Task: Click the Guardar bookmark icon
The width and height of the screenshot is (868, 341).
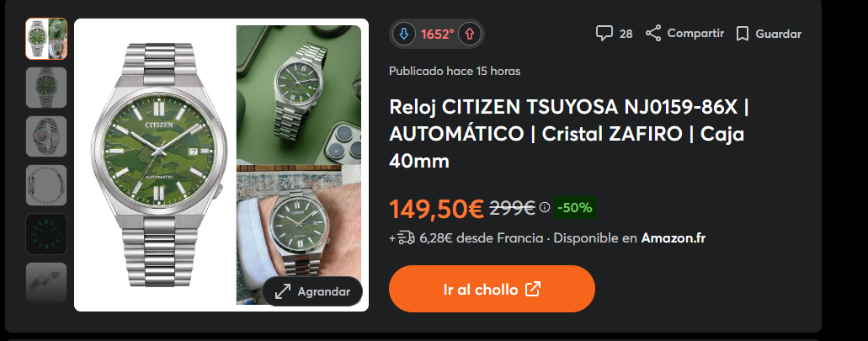Action: 743,34
